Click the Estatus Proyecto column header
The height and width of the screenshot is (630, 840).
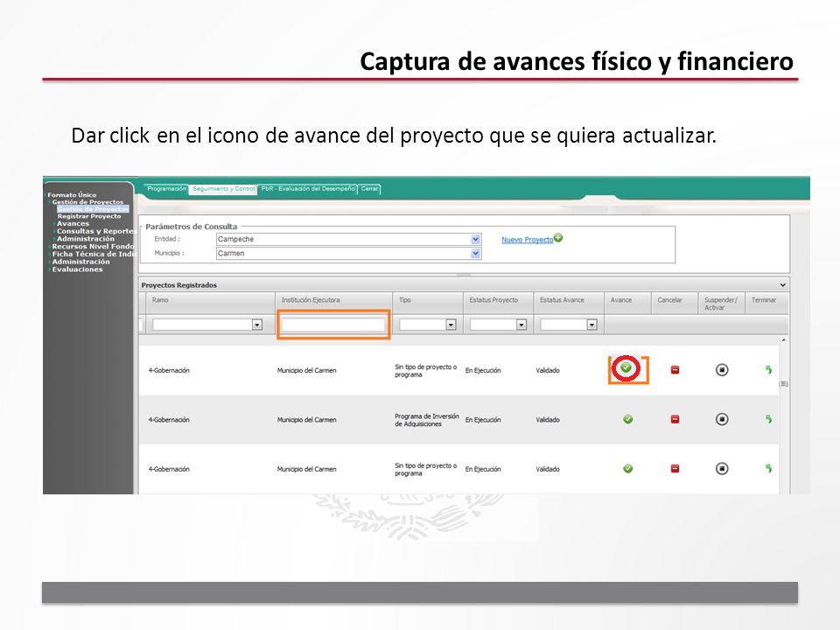click(498, 304)
